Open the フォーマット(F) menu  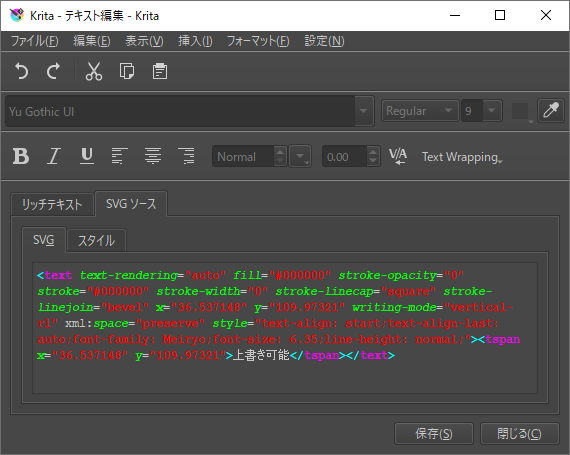pyautogui.click(x=258, y=41)
